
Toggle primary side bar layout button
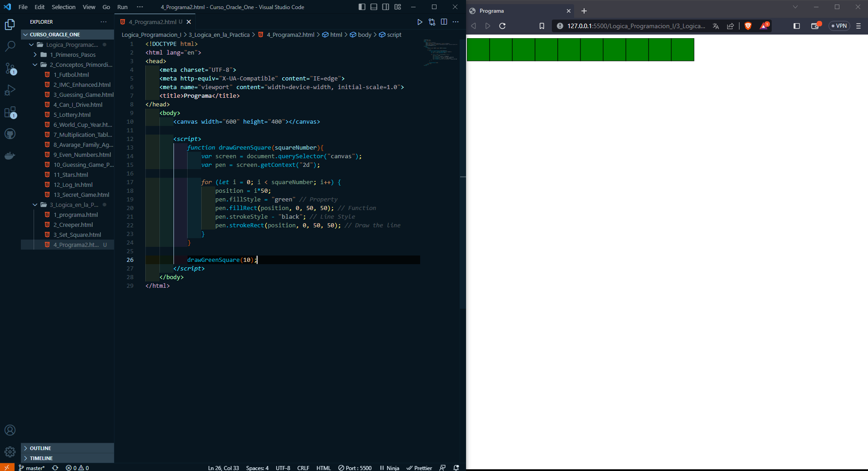[x=362, y=7]
